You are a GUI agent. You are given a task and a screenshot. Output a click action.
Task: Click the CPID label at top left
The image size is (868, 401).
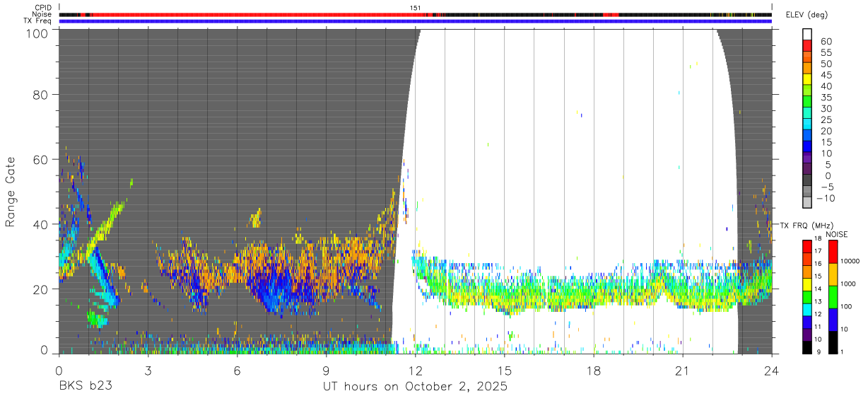coord(42,8)
